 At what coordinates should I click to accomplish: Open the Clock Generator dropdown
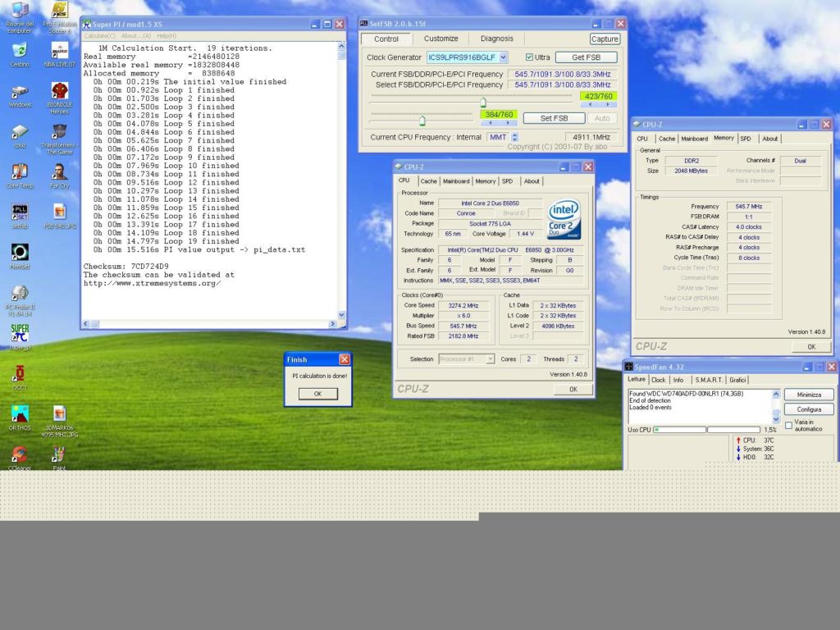(503, 57)
